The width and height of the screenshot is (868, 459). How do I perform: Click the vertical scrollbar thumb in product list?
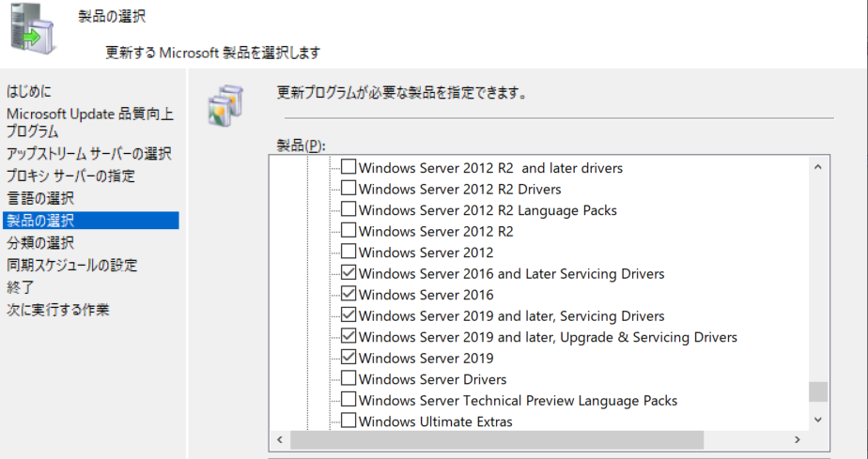818,391
